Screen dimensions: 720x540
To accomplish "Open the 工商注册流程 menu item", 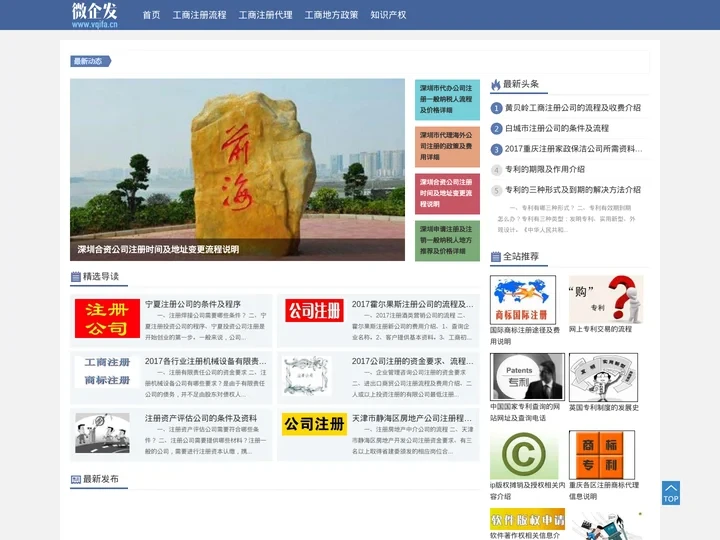I will 199,15.
